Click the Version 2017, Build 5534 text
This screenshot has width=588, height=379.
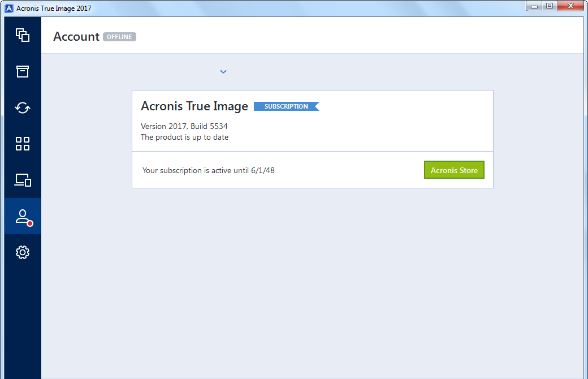[184, 126]
